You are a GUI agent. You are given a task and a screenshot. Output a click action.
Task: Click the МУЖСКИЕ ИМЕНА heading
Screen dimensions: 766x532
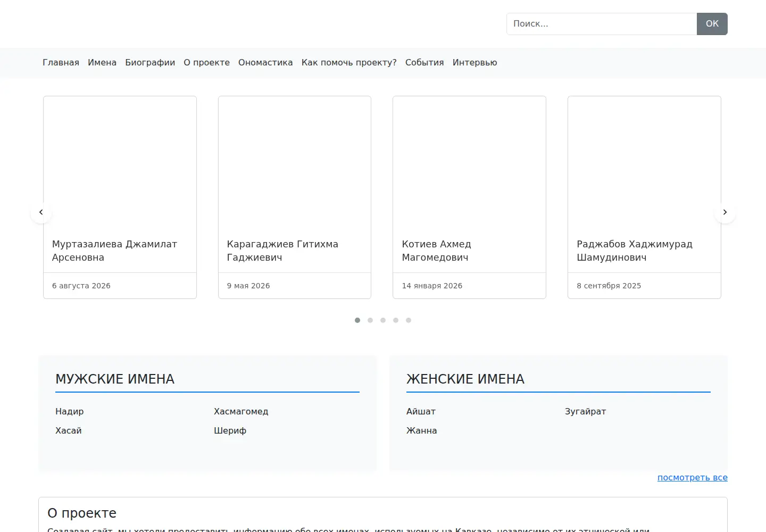pyautogui.click(x=115, y=379)
